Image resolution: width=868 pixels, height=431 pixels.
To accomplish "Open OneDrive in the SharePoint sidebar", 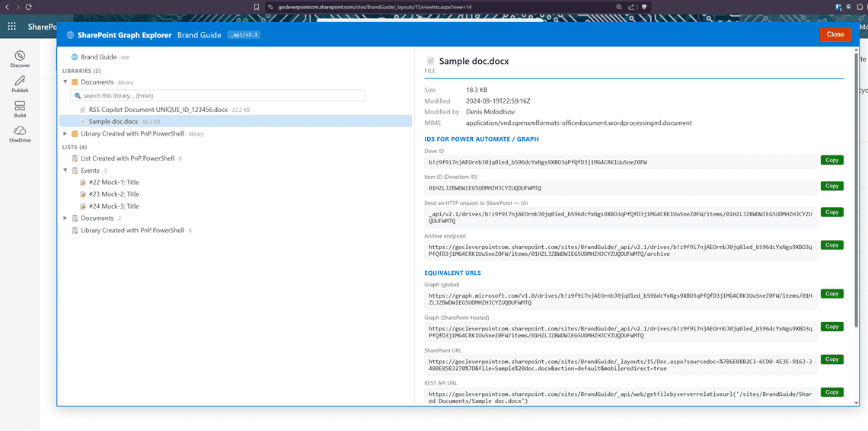I will [20, 134].
